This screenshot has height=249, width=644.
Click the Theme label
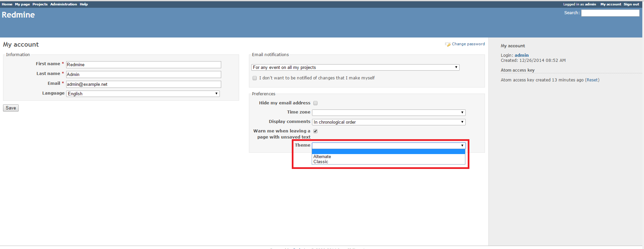pos(303,145)
